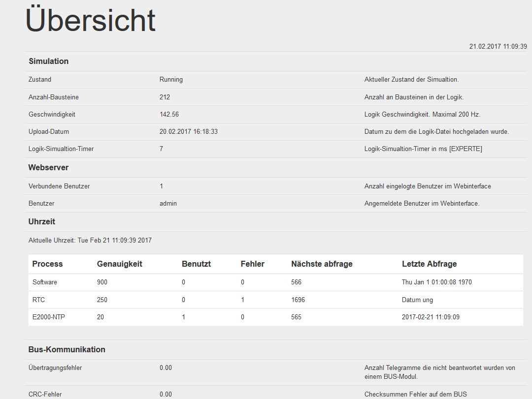Viewport: 532px width, 399px height.
Task: Click the Übersicht page heading
Action: [91, 21]
